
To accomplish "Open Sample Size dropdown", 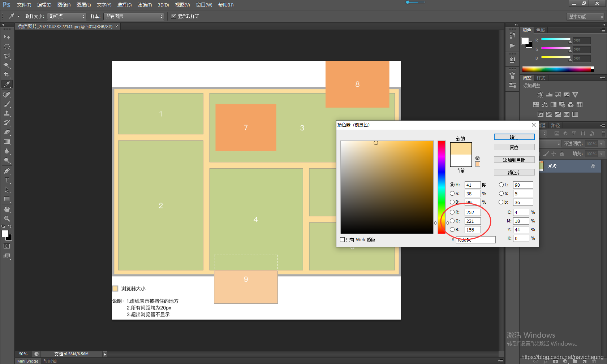I will click(x=67, y=16).
